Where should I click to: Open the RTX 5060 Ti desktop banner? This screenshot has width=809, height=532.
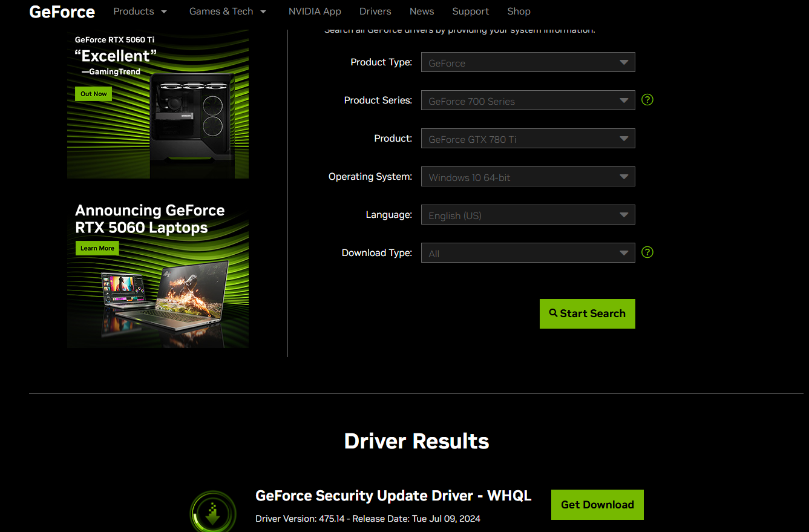tap(158, 105)
